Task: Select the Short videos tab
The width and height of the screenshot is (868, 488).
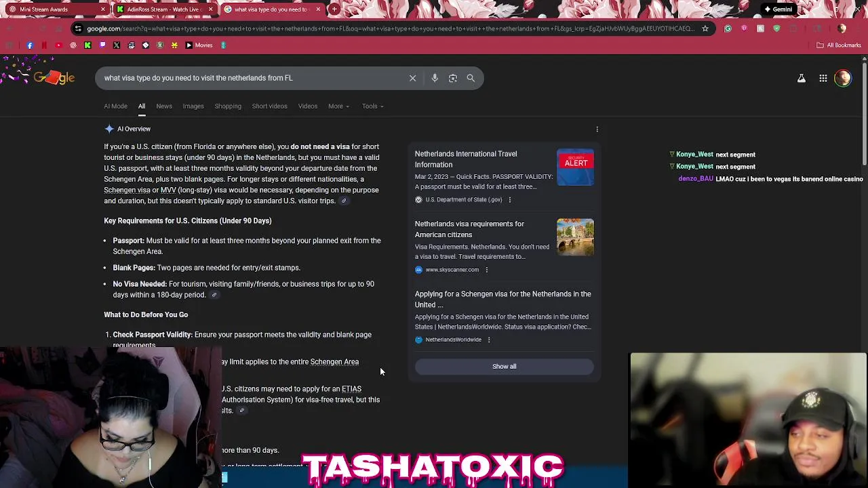Action: pos(270,106)
